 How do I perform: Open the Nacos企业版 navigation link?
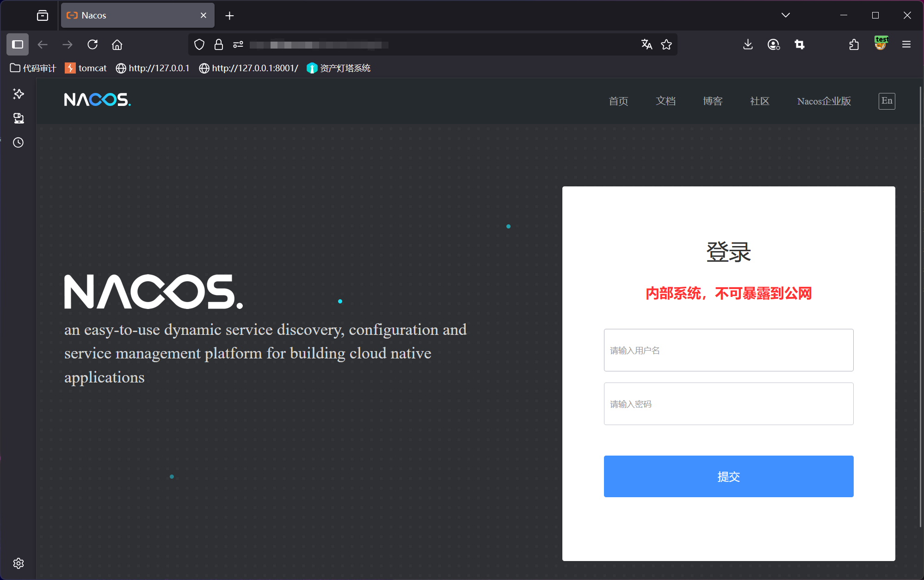pos(824,101)
